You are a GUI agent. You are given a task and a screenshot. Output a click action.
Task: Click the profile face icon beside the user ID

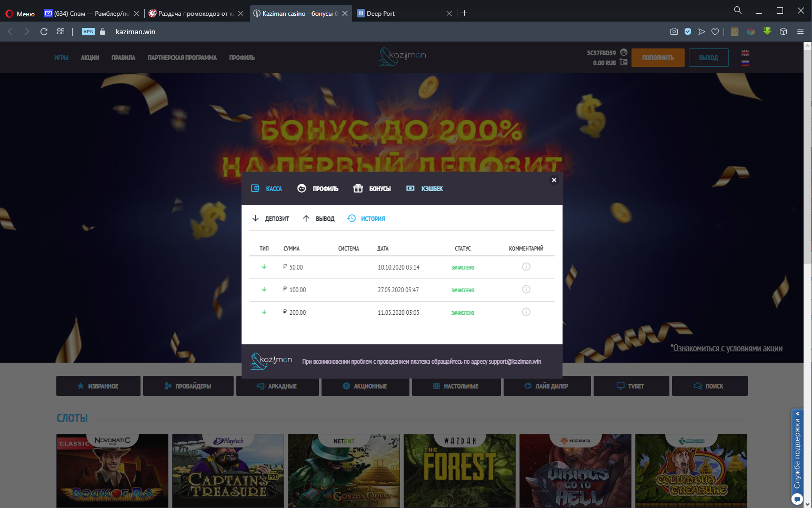(x=624, y=52)
